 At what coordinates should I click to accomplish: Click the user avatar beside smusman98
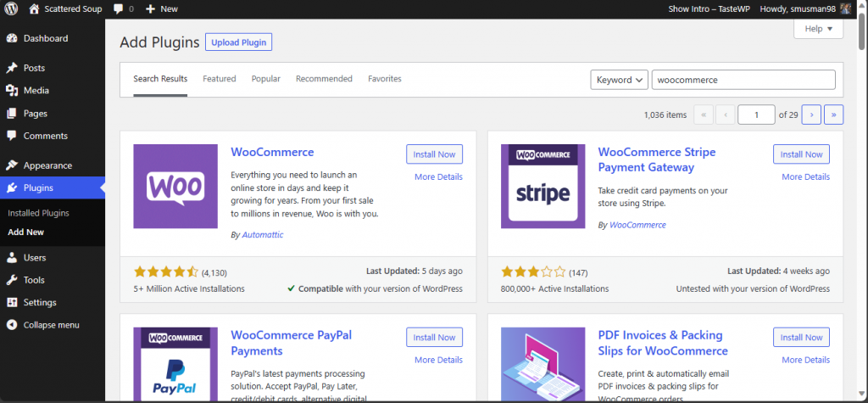click(845, 8)
